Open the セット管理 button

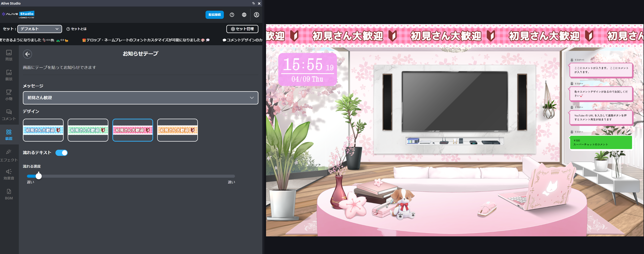(242, 29)
